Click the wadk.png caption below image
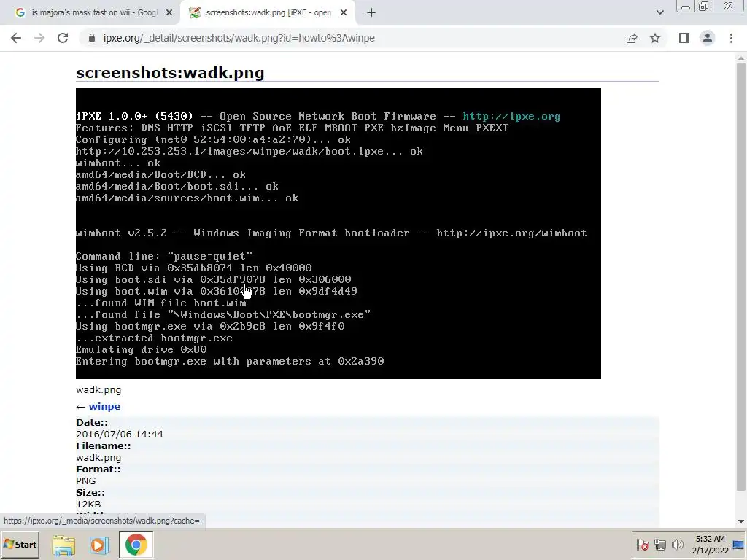Image resolution: width=747 pixels, height=560 pixels. (x=98, y=390)
